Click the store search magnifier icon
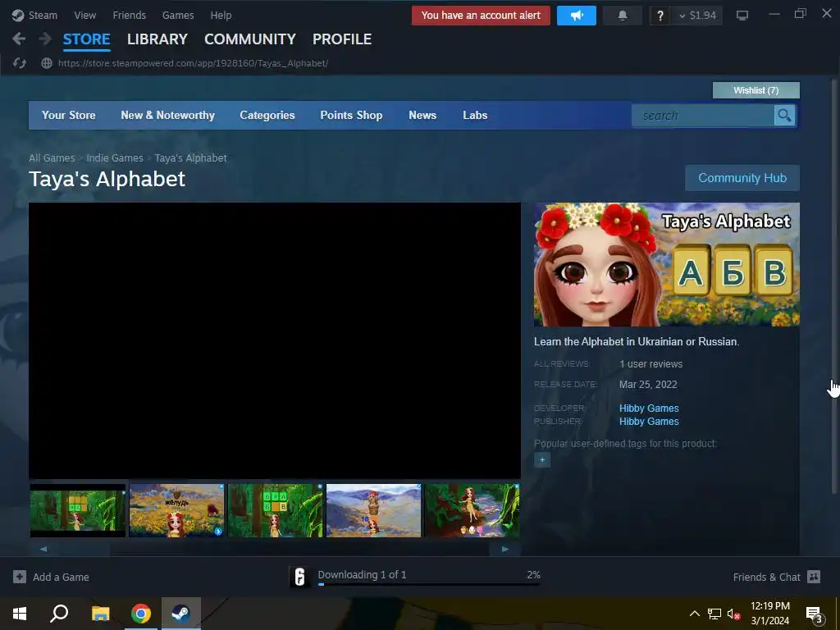This screenshot has width=840, height=630. (x=784, y=115)
